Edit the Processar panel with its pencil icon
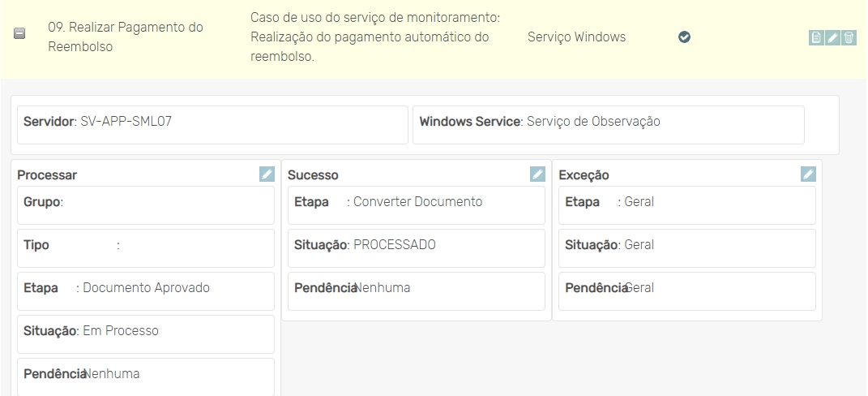The height and width of the screenshot is (396, 868). [267, 174]
